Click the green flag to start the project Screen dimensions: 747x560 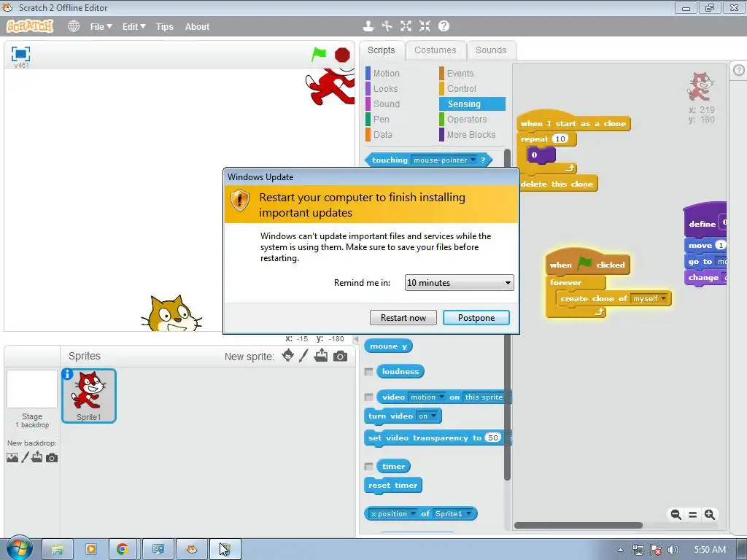click(319, 54)
